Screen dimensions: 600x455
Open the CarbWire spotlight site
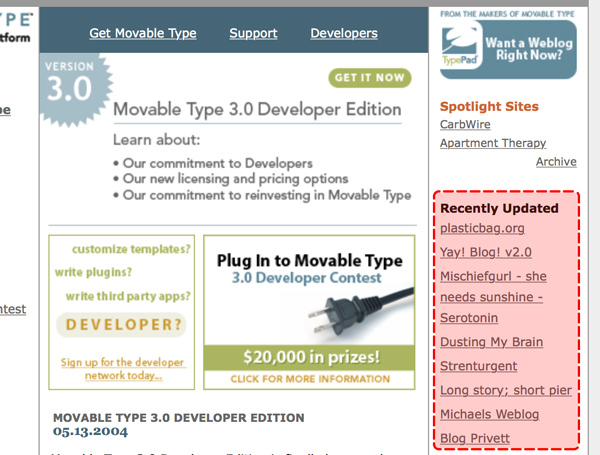click(465, 124)
